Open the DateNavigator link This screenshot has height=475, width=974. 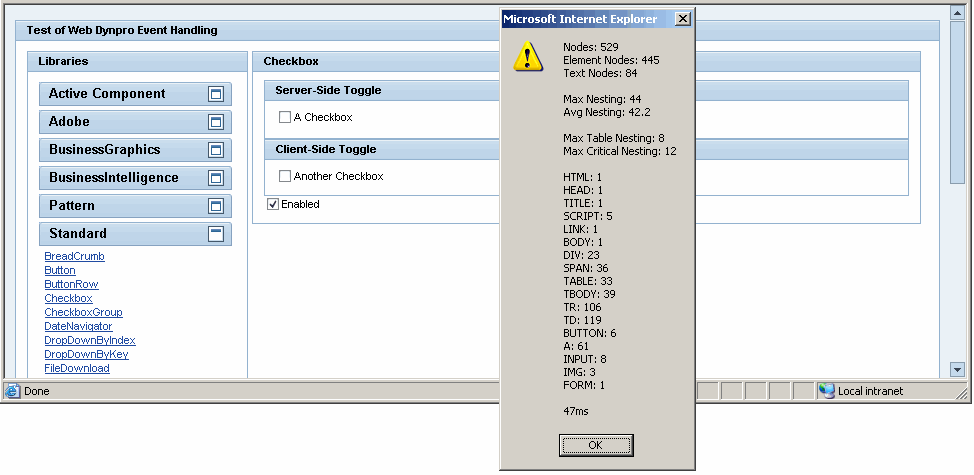point(78,327)
